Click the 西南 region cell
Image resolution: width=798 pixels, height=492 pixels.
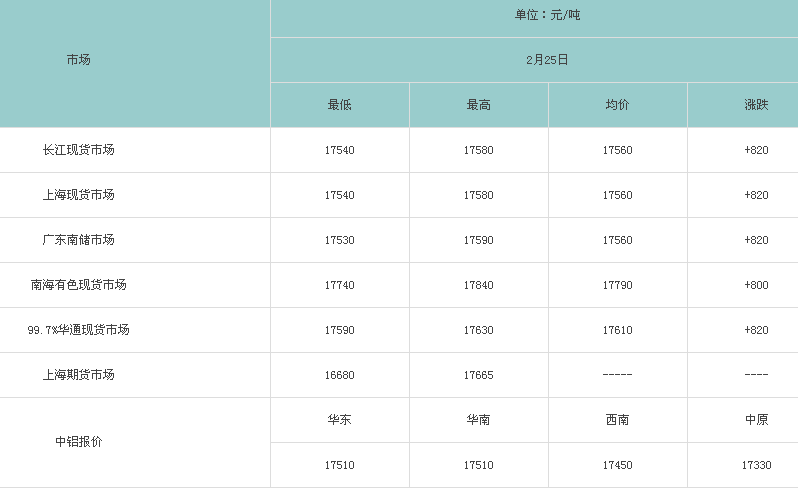tap(617, 420)
